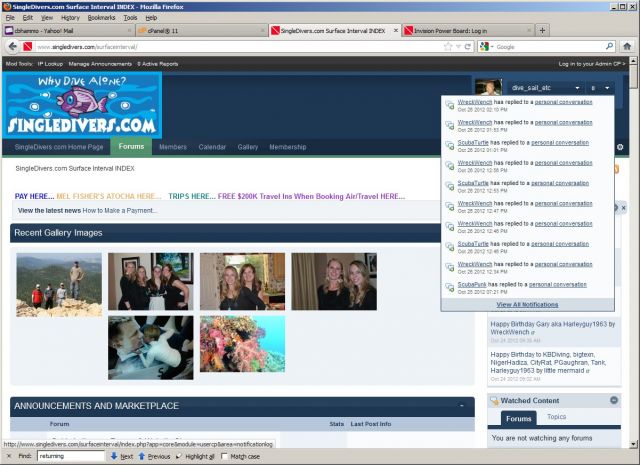This screenshot has width=640, height=465.
Task: Open How to Make a Payment news link
Action: pyautogui.click(x=120, y=211)
